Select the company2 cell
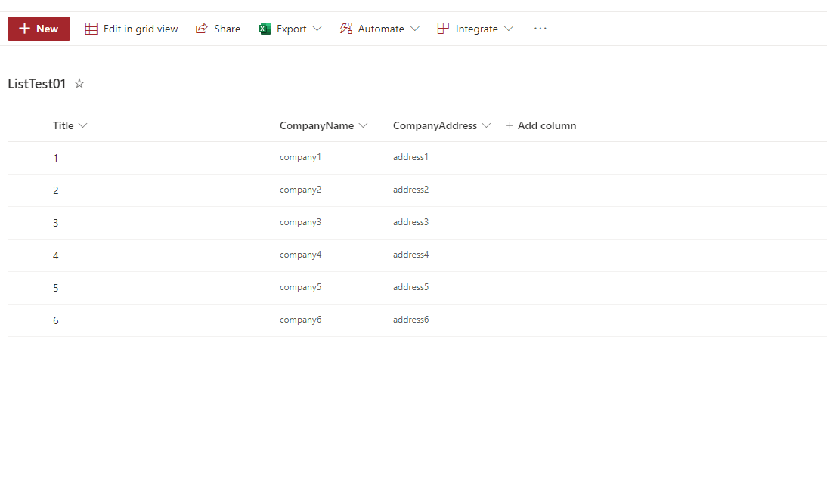The image size is (827, 504). (x=300, y=190)
